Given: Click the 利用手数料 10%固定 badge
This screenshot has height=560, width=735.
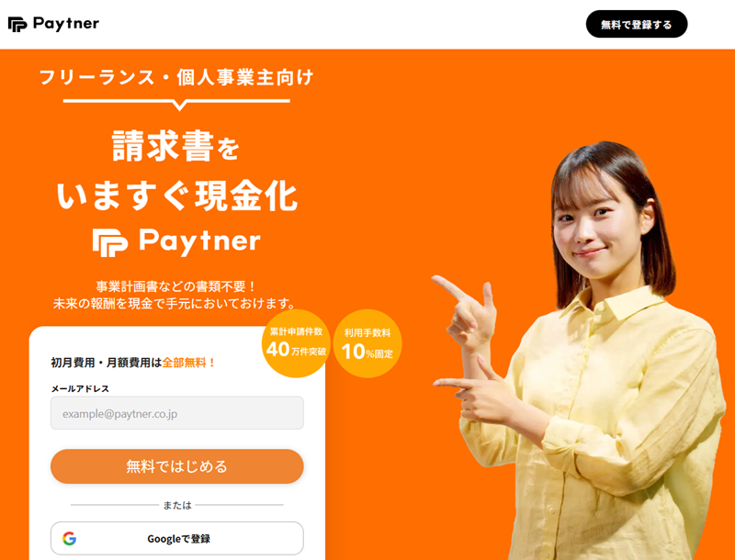Looking at the screenshot, I should pyautogui.click(x=367, y=343).
